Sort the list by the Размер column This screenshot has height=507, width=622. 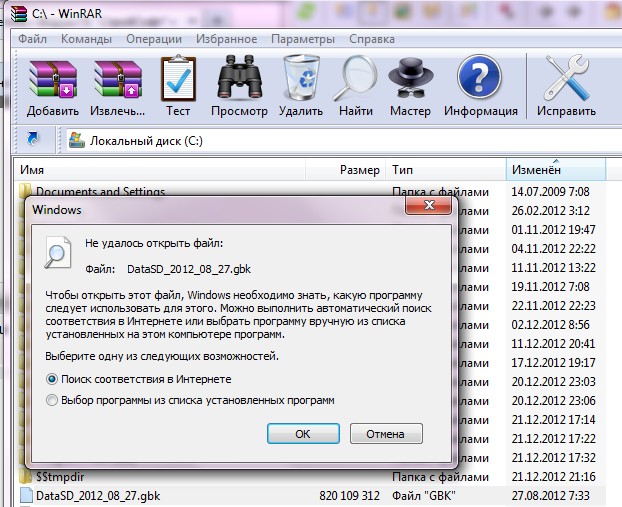(346, 170)
